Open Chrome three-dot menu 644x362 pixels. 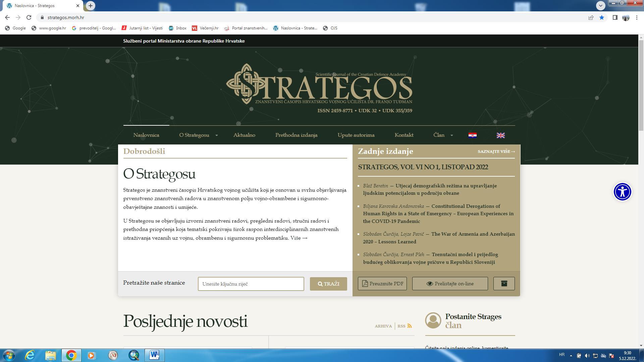click(637, 17)
